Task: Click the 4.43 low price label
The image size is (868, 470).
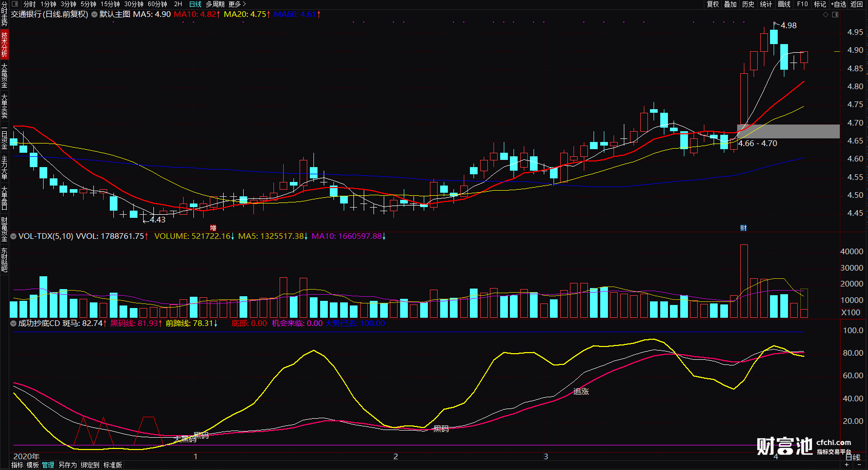Action: [157, 220]
